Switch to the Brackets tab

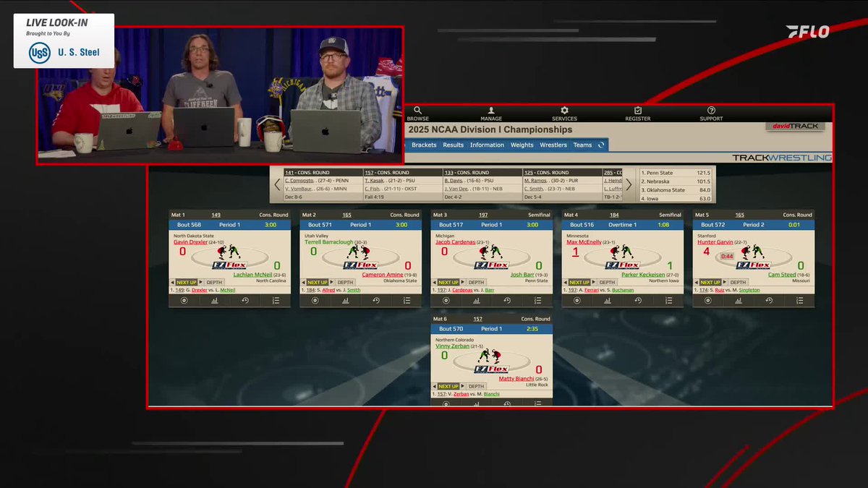424,145
